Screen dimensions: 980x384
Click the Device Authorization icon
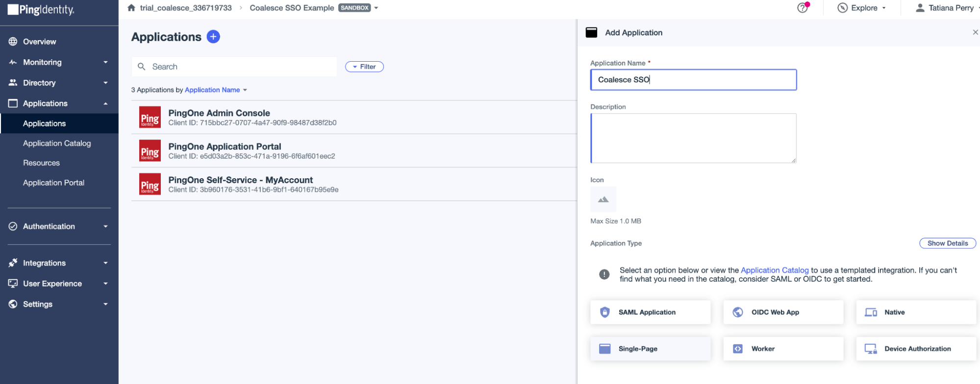(871, 349)
